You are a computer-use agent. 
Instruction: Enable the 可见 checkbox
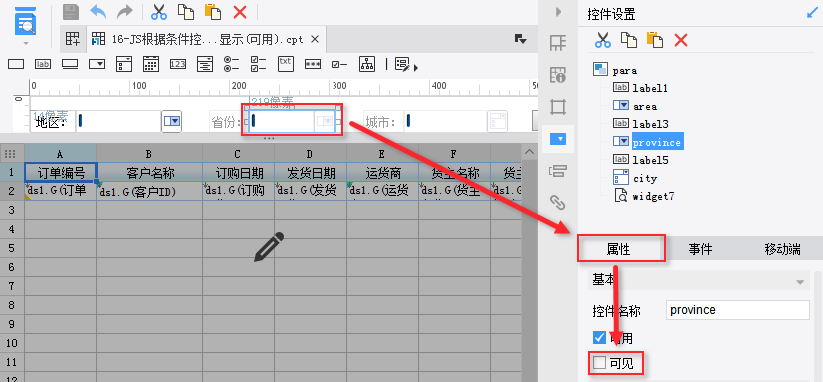[599, 363]
